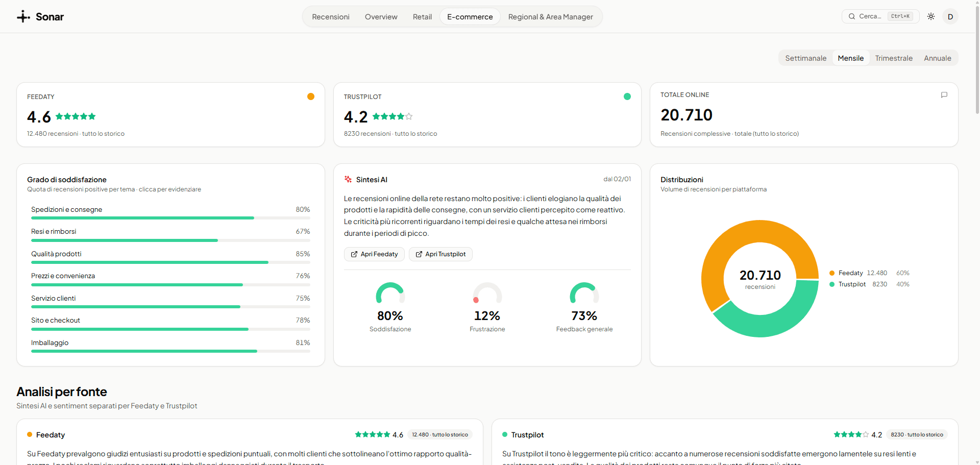Click the Soddisfazione 80% gauge
This screenshot has height=465, width=980.
tap(390, 293)
